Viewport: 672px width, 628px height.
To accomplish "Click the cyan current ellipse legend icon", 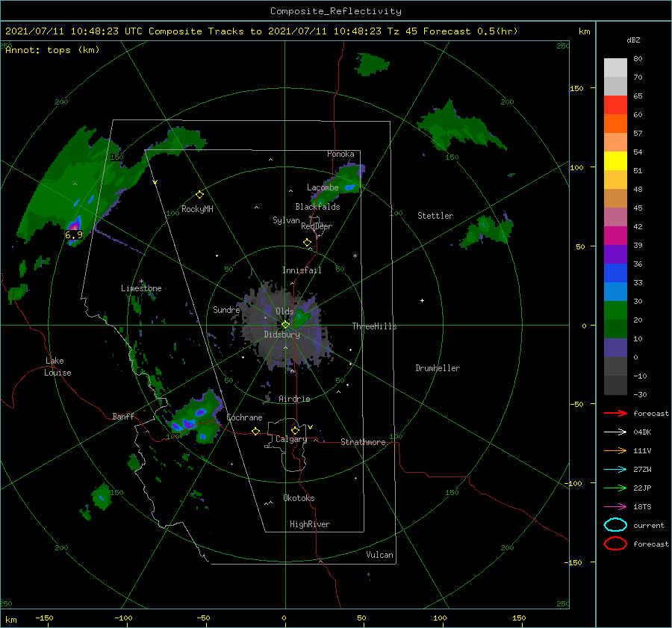I will (615, 525).
